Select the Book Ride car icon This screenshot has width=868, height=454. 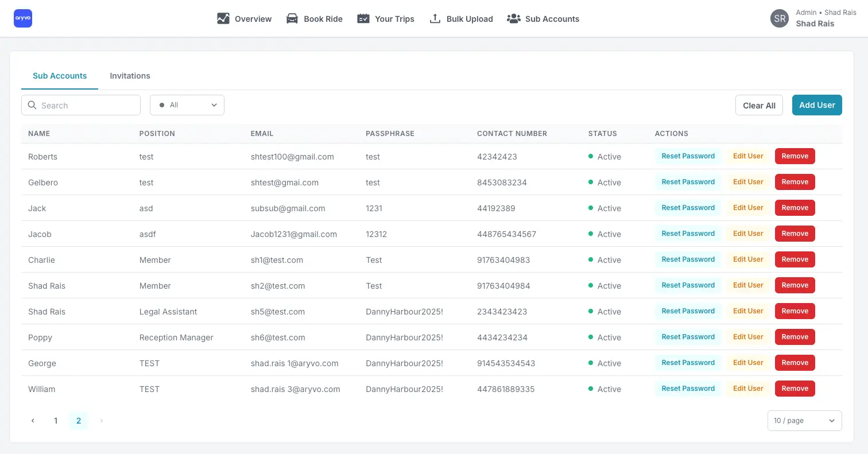point(292,18)
